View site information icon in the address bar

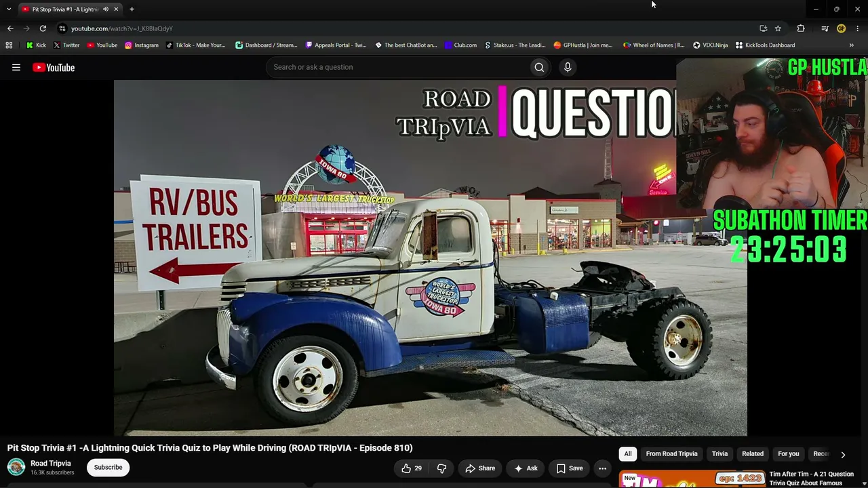[62, 28]
